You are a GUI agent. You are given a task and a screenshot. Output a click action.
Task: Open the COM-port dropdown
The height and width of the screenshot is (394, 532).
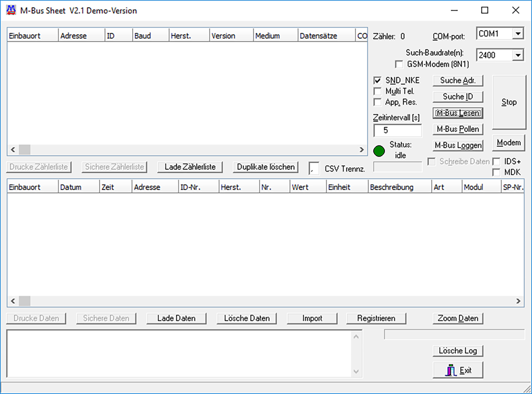point(517,33)
